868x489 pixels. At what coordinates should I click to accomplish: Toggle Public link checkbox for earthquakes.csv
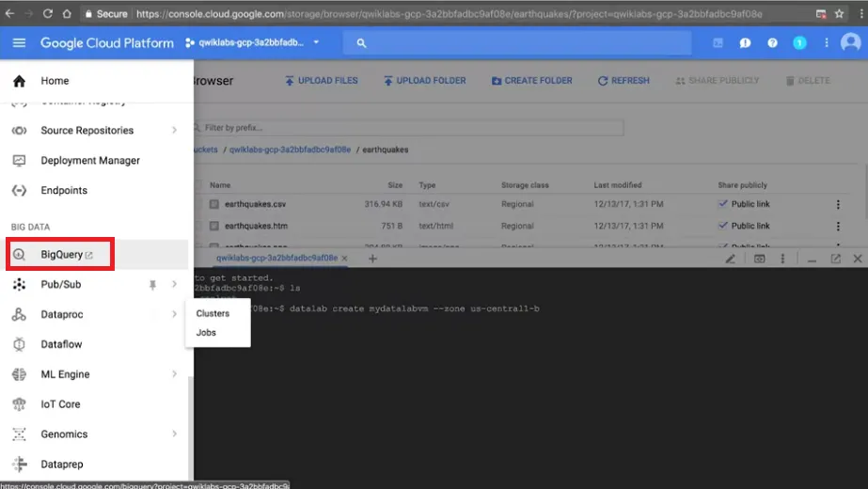(x=723, y=204)
